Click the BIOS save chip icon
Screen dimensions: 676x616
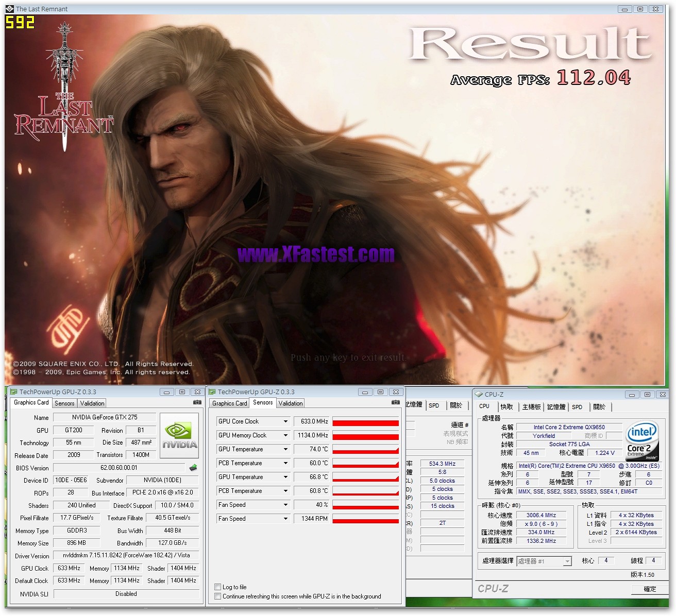point(193,468)
